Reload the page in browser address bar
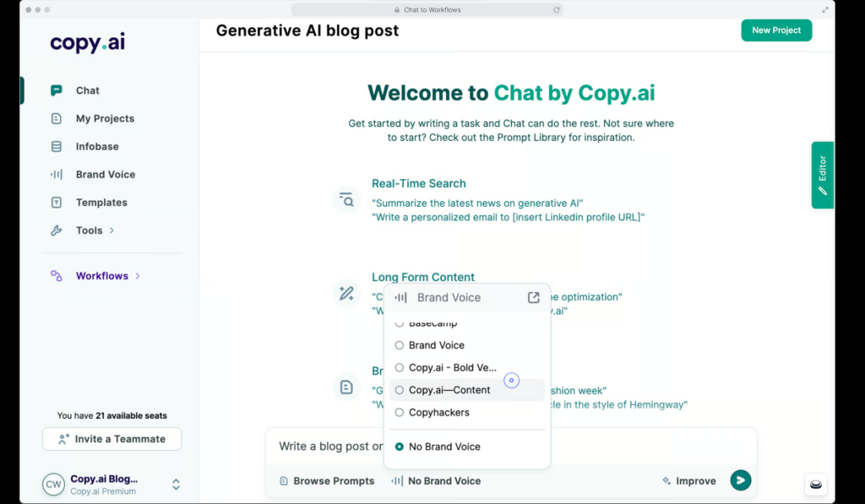The width and height of the screenshot is (865, 504). tap(557, 9)
